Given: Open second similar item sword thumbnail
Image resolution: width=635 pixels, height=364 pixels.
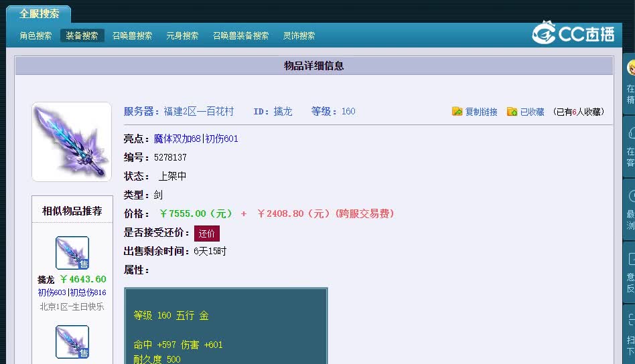Looking at the screenshot, I should pos(72,342).
